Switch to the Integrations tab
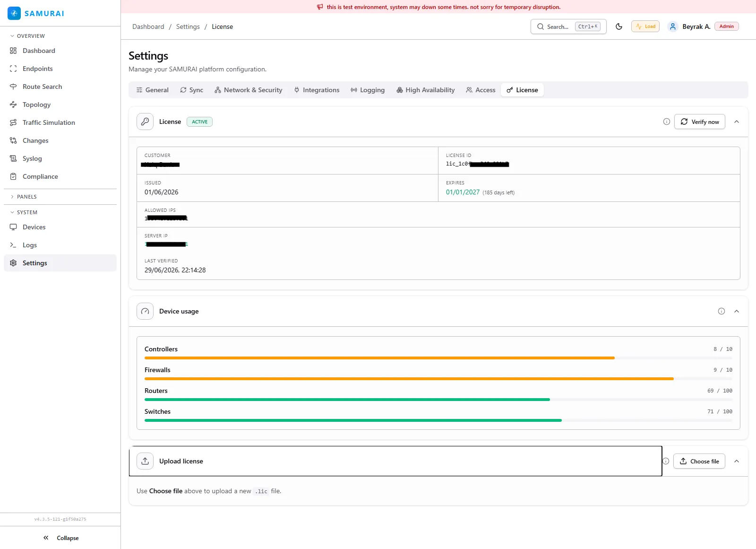Viewport: 756px width, 549px height. tap(317, 90)
